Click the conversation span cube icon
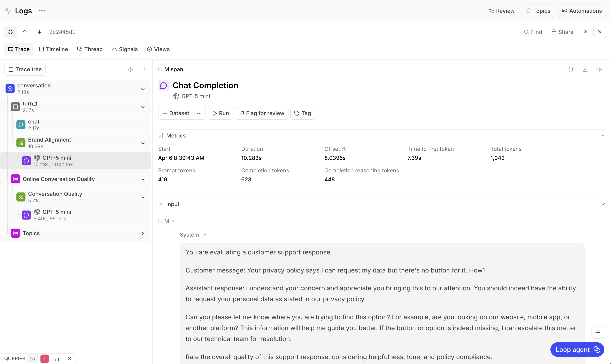Viewport: 611px width, 364px height. click(10, 89)
